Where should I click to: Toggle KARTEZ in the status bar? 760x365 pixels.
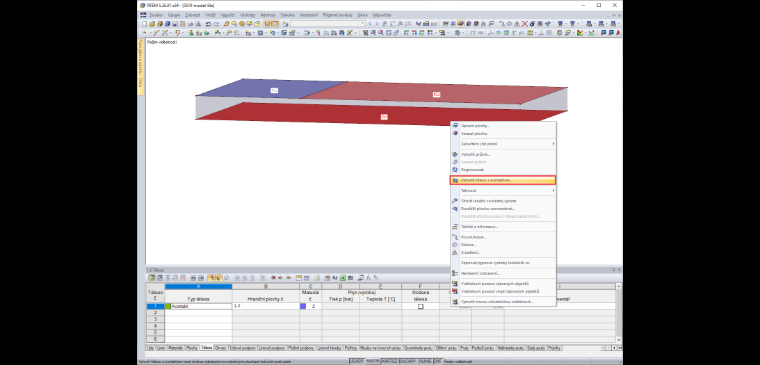pyautogui.click(x=389, y=361)
